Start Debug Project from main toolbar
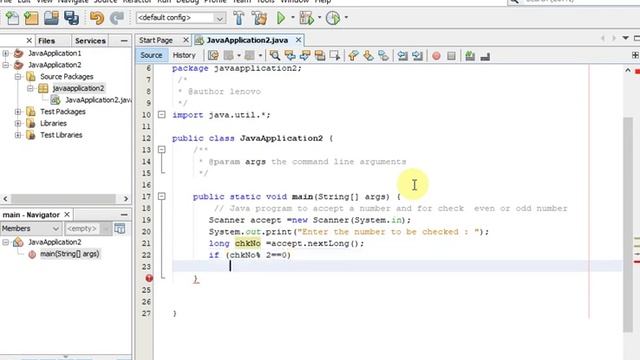The height and width of the screenshot is (360, 640). pyautogui.click(x=307, y=18)
